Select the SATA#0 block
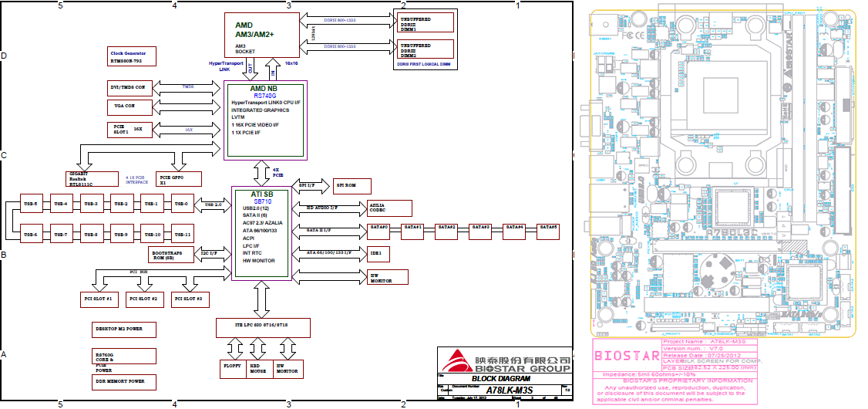 (378, 231)
